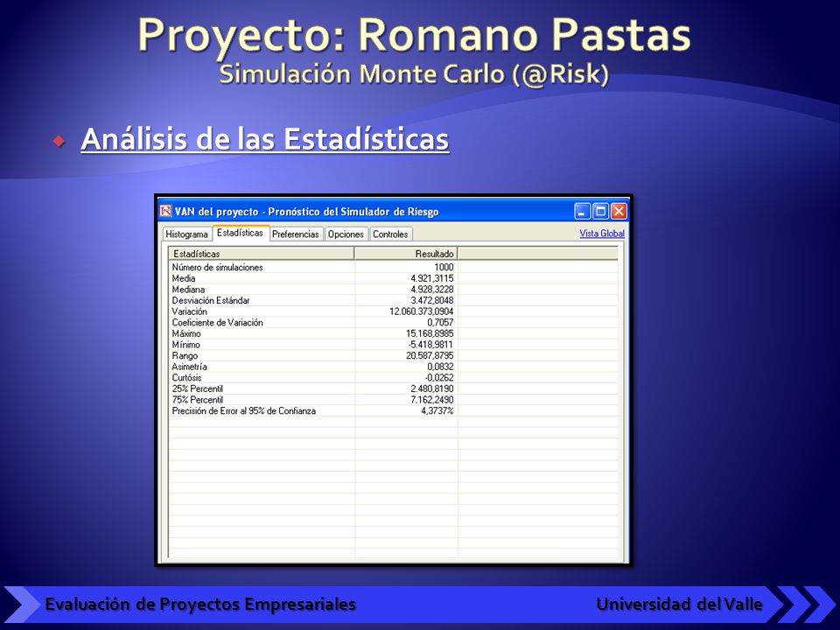Select the Variación row label

tap(189, 311)
